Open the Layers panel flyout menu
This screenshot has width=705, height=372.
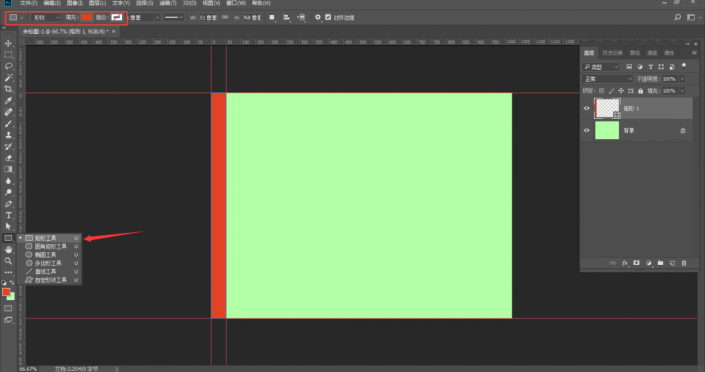[694, 53]
